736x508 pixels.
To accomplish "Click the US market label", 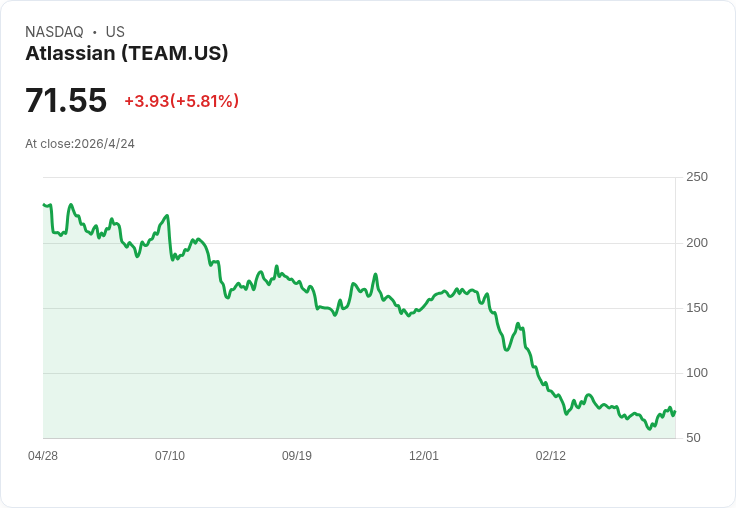I will tap(115, 32).
